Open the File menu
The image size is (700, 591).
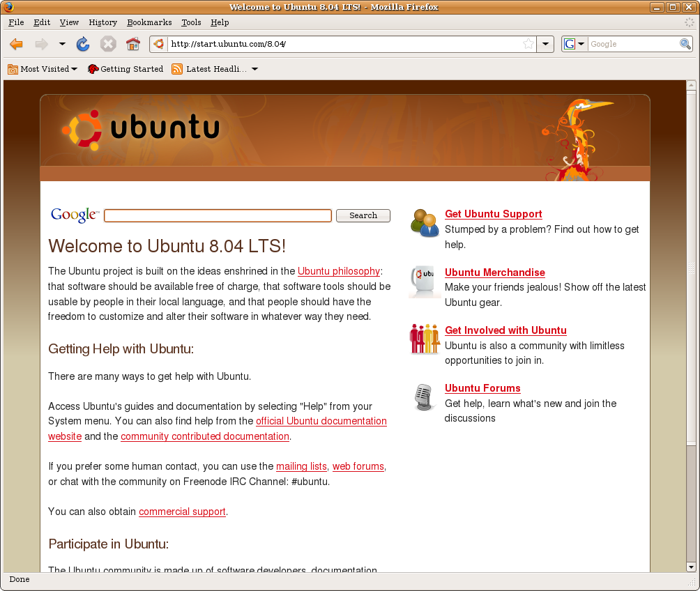[x=16, y=22]
